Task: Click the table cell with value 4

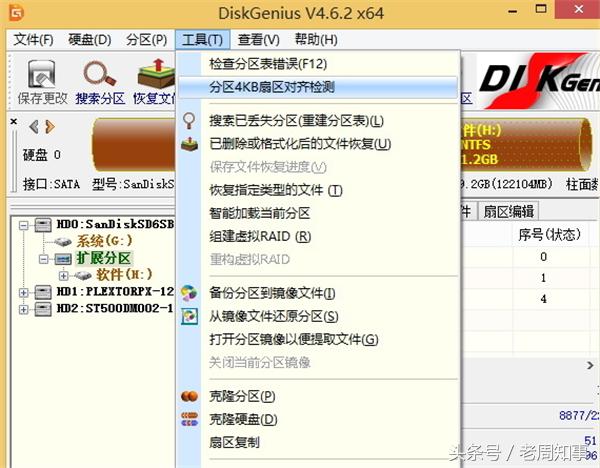Action: (x=543, y=299)
